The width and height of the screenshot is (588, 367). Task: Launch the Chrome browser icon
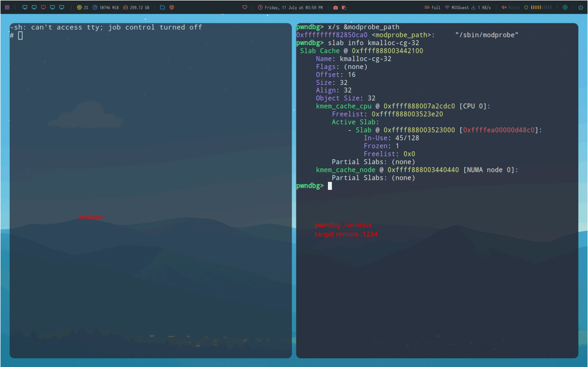coord(172,7)
